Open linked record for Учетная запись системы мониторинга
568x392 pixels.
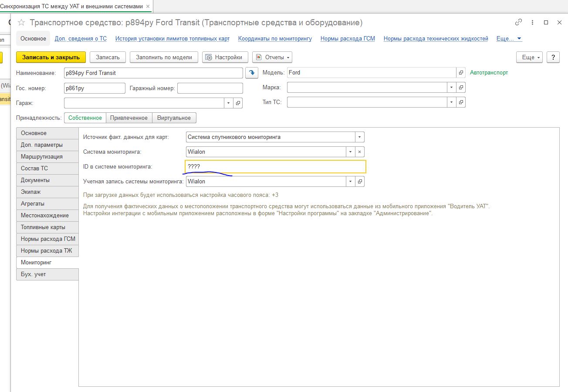click(x=360, y=182)
